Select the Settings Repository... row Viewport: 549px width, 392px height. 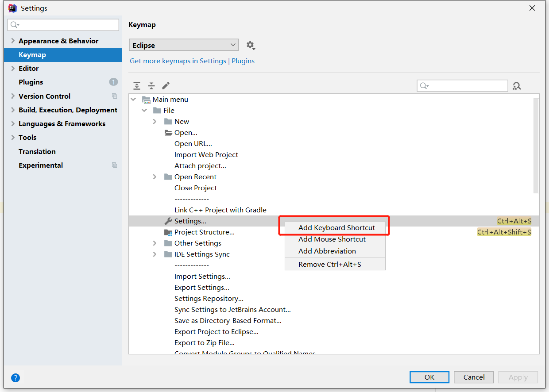334,299
